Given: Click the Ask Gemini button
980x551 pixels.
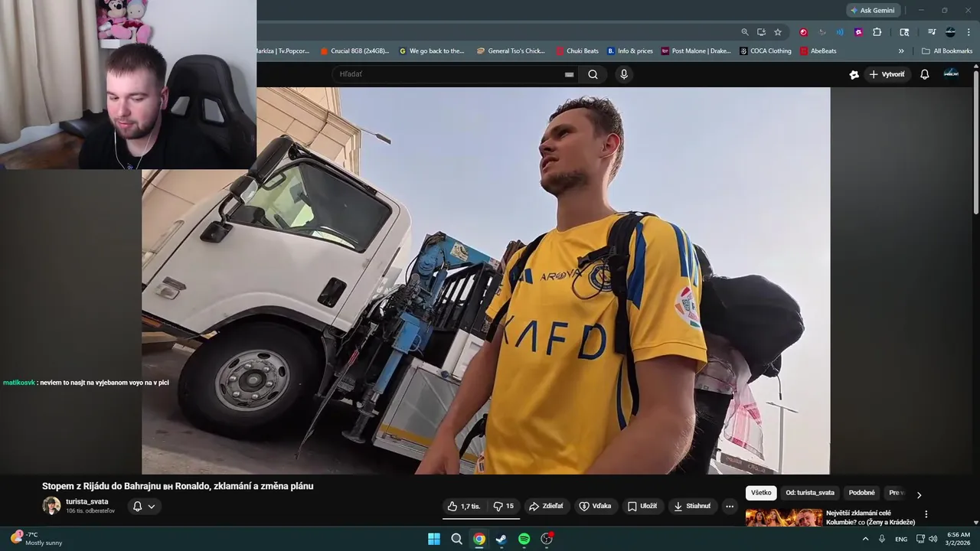Looking at the screenshot, I should tap(872, 11).
